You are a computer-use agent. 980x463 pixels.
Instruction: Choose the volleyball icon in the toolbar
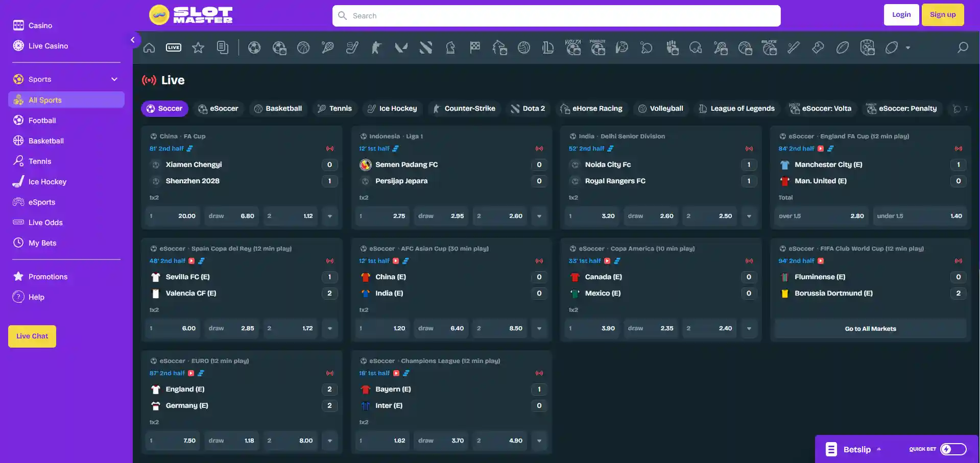coord(524,47)
